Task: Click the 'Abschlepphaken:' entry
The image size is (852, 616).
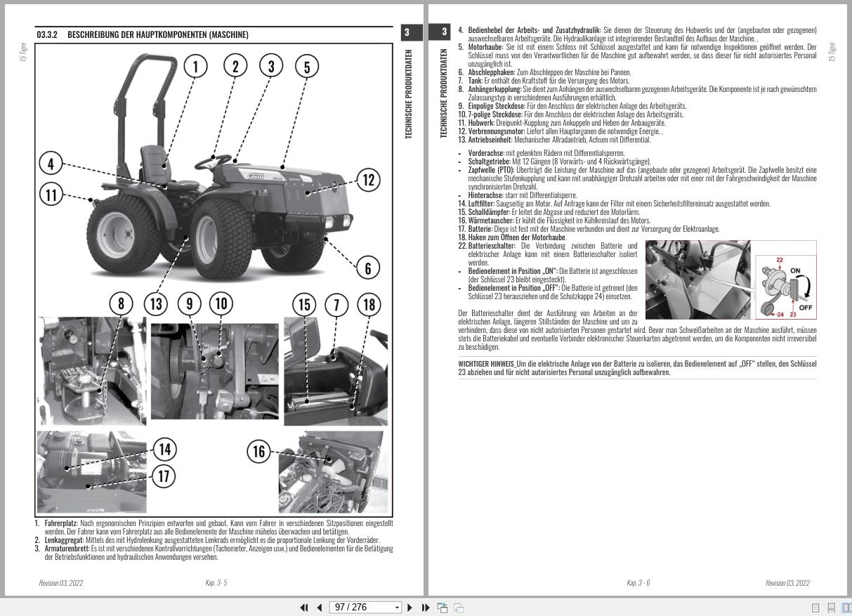Action: coord(544,72)
